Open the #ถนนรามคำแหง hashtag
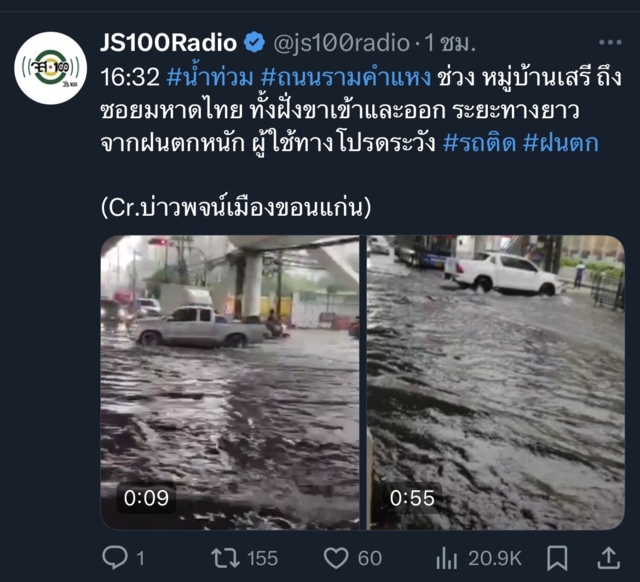 (346, 77)
